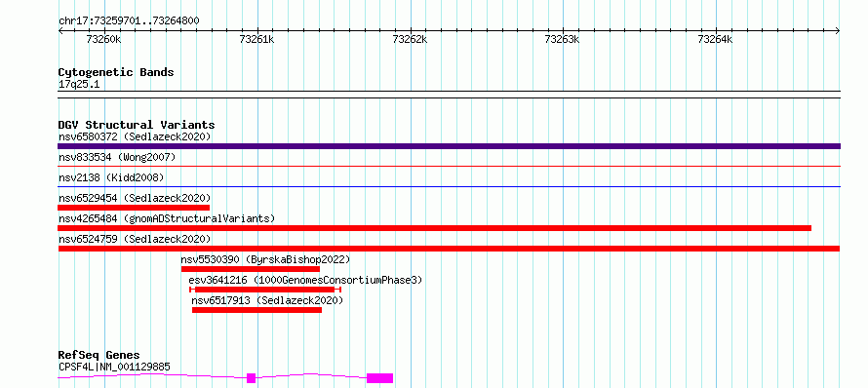Screen dimensions: 868x388
Task: Click the thin blue nsv2138 variant line
Action: tap(449, 186)
